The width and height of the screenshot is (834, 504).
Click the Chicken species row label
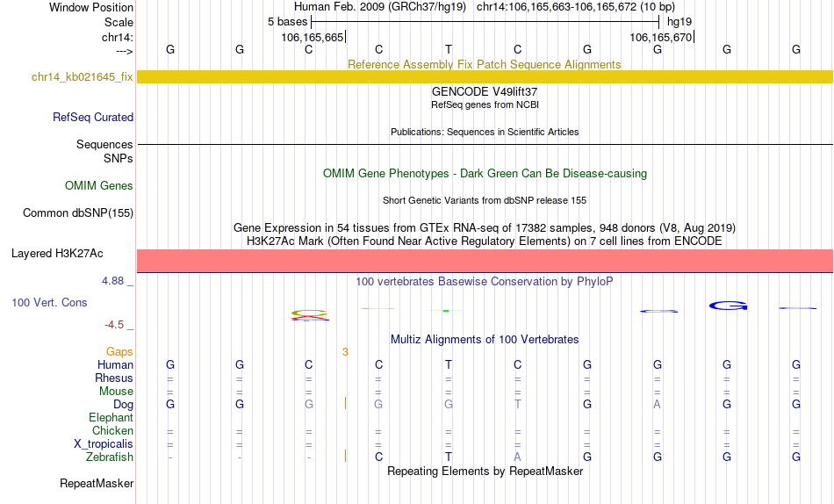point(112,430)
